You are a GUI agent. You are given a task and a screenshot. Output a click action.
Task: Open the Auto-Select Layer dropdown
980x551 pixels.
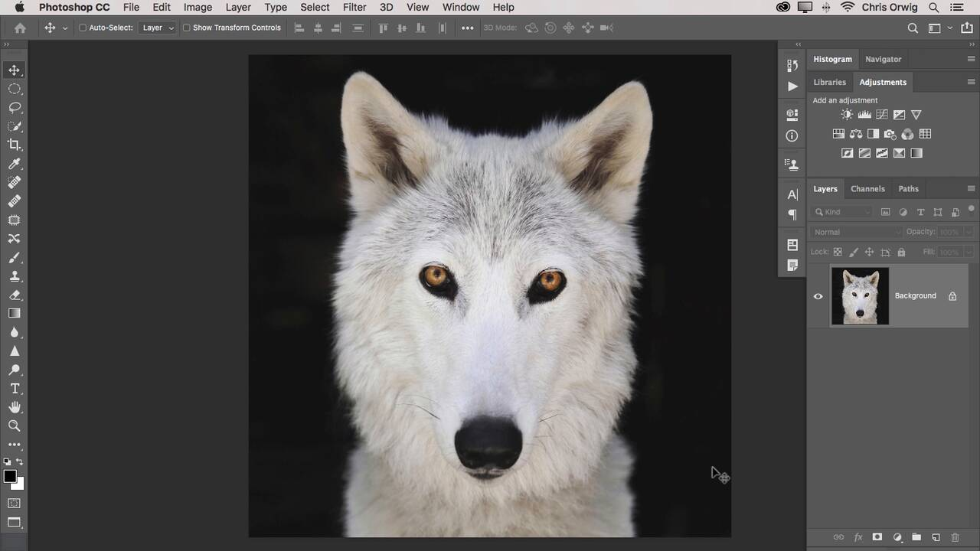click(158, 28)
